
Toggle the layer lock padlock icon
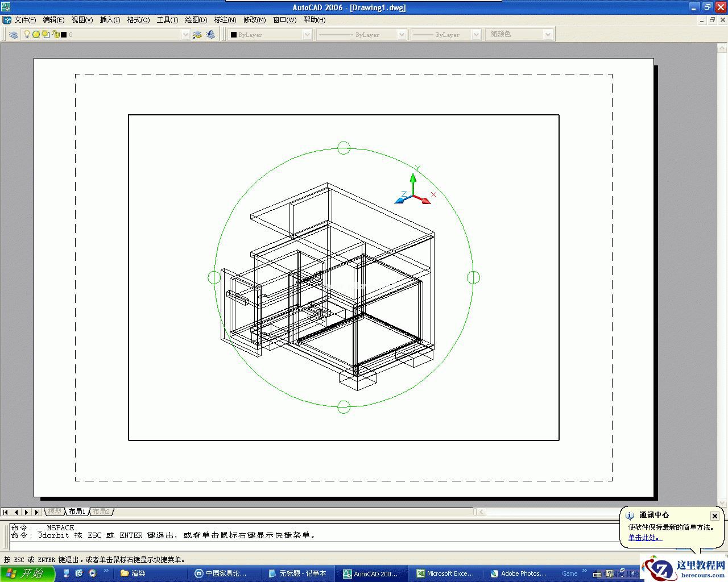click(56, 35)
